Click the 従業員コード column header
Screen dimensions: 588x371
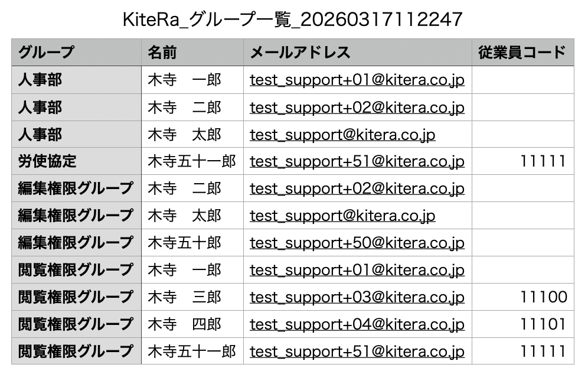[522, 53]
